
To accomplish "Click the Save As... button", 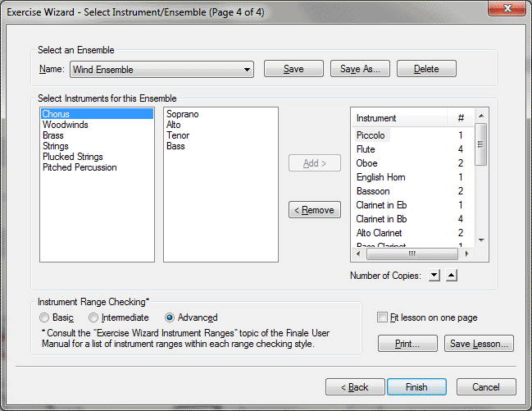I will [x=360, y=69].
